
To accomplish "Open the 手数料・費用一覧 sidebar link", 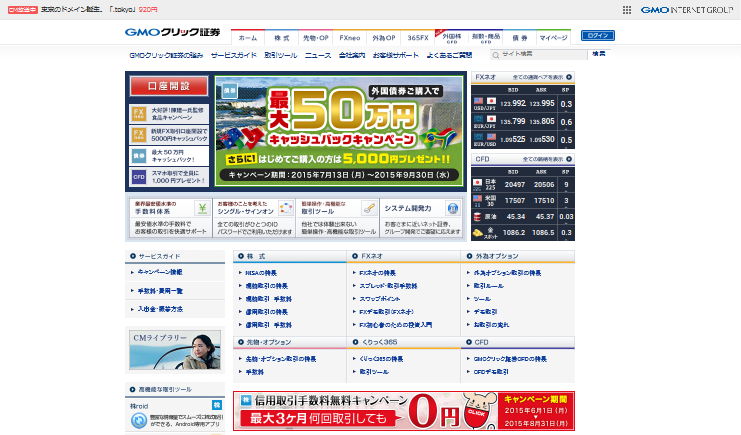I will click(160, 291).
